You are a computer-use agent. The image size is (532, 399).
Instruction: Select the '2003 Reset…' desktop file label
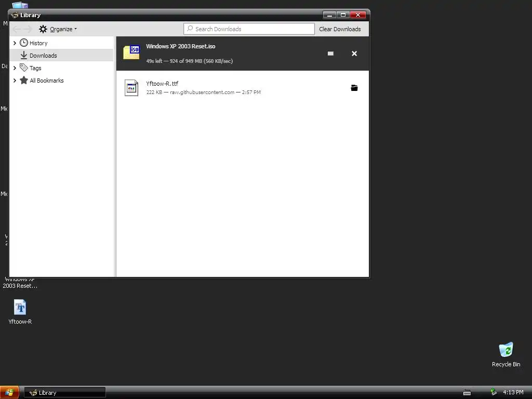(20, 286)
